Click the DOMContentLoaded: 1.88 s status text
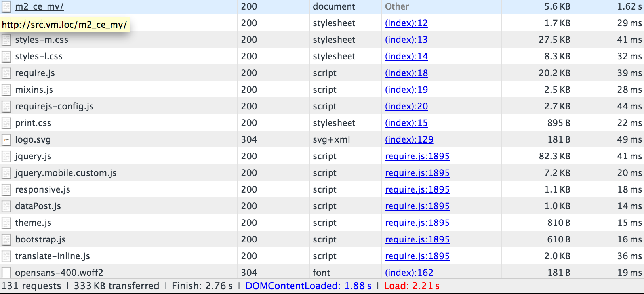The height and width of the screenshot is (294, 644). click(308, 286)
